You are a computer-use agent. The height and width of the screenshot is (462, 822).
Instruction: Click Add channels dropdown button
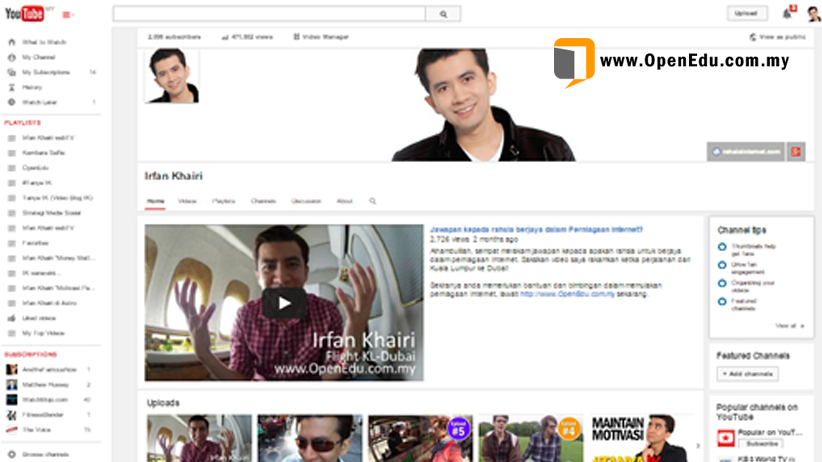pyautogui.click(x=748, y=374)
